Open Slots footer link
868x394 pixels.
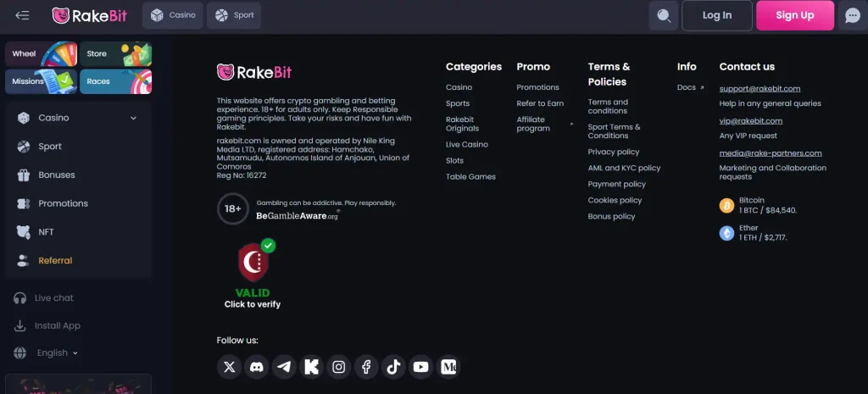pos(455,160)
